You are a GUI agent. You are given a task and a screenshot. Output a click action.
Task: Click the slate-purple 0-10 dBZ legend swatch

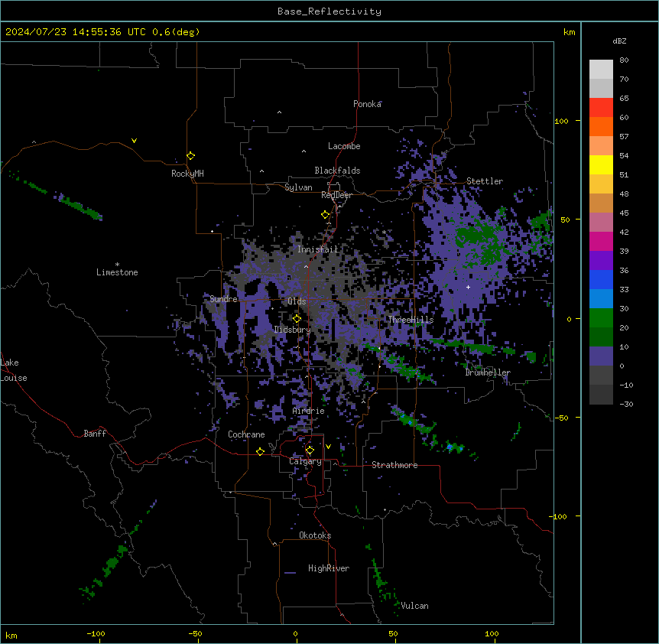coord(601,356)
